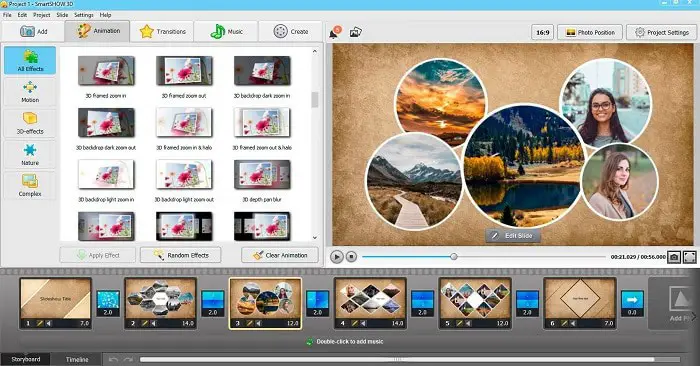Toggle the speaker icon on slide 4
700x366 pixels.
[x=363, y=323]
